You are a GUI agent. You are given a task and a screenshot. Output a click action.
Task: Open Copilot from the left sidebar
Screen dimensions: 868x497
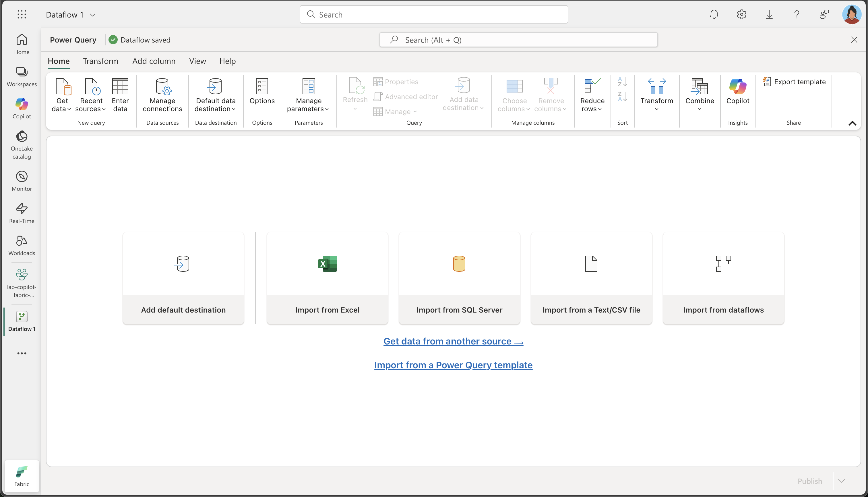point(22,109)
